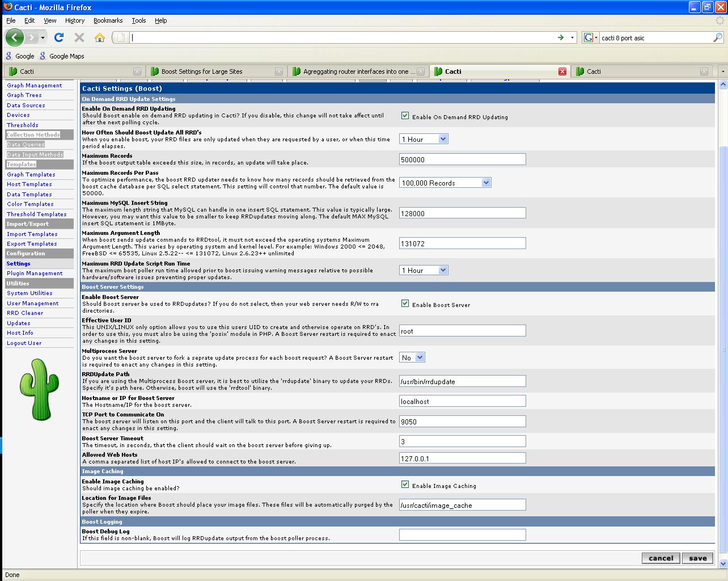Toggle Enable On Demand RRD Updating checkbox
This screenshot has width=728, height=581.
coord(405,116)
